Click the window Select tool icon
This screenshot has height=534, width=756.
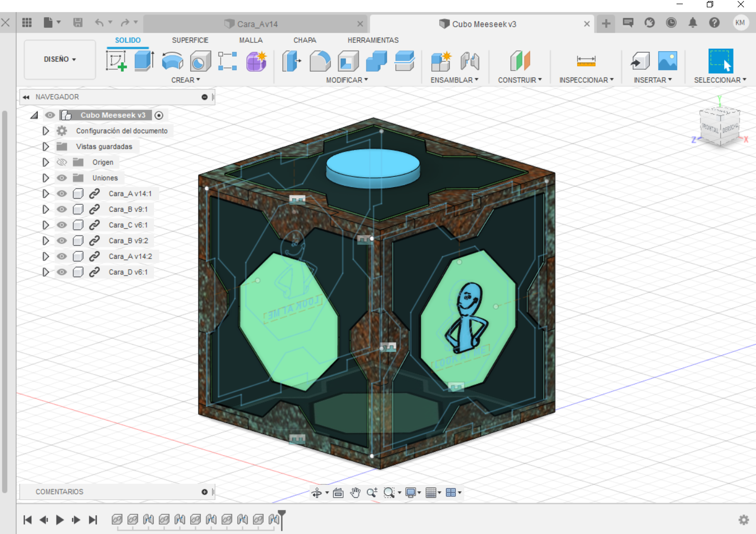pyautogui.click(x=721, y=61)
